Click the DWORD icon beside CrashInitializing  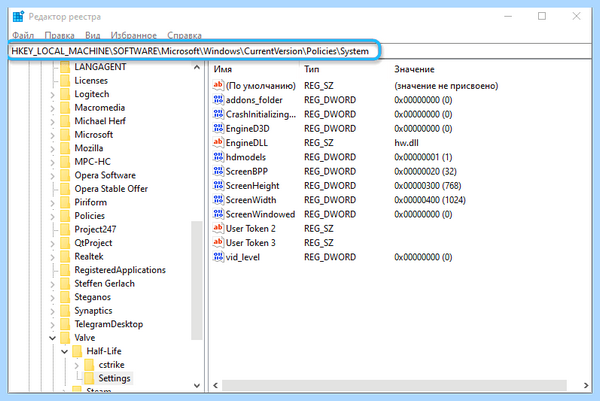point(218,114)
